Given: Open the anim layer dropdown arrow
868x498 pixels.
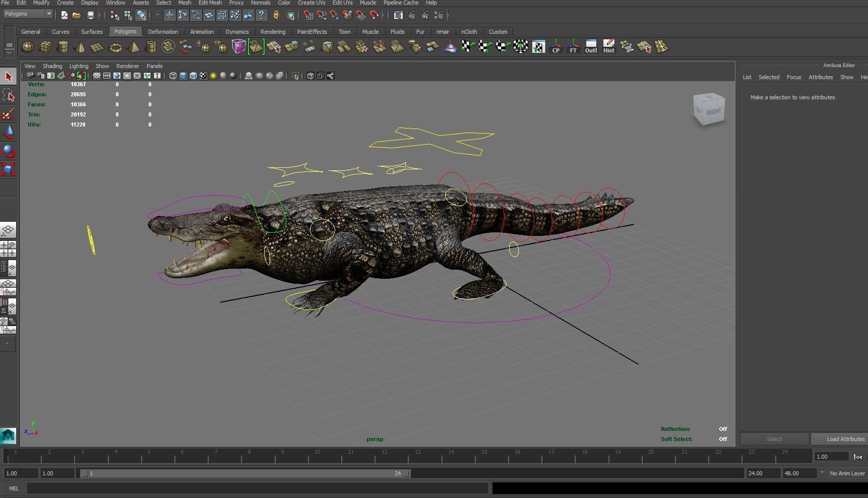Looking at the screenshot, I should coord(822,473).
